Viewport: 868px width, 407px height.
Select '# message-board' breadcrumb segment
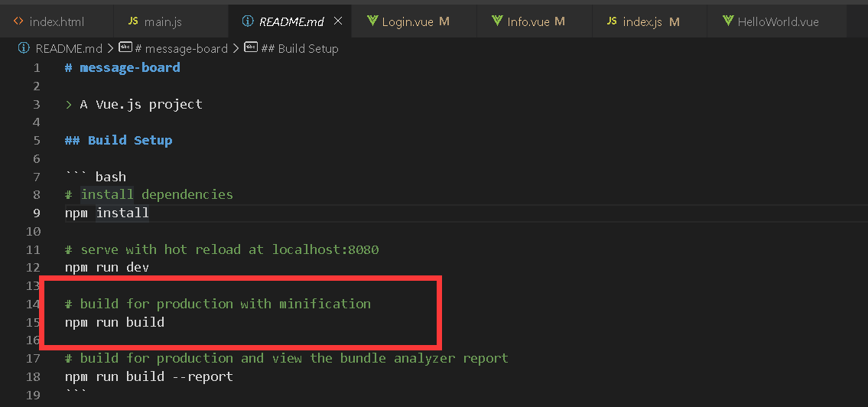[181, 49]
